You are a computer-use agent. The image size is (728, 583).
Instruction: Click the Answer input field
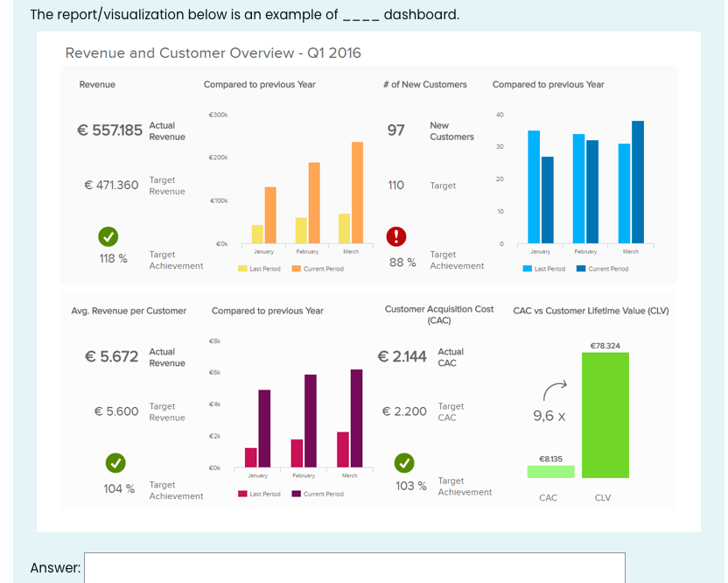(354, 567)
